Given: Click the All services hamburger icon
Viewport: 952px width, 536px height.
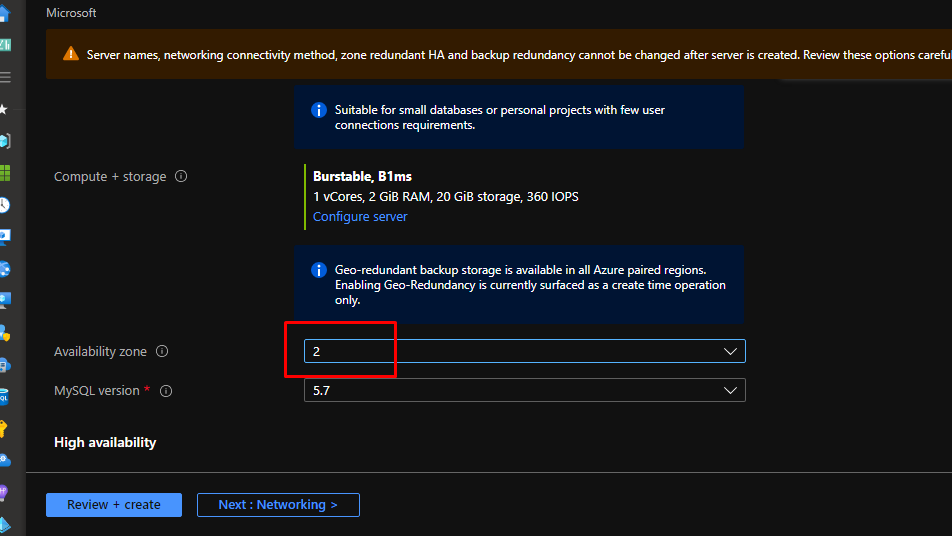Looking at the screenshot, I should (5, 77).
